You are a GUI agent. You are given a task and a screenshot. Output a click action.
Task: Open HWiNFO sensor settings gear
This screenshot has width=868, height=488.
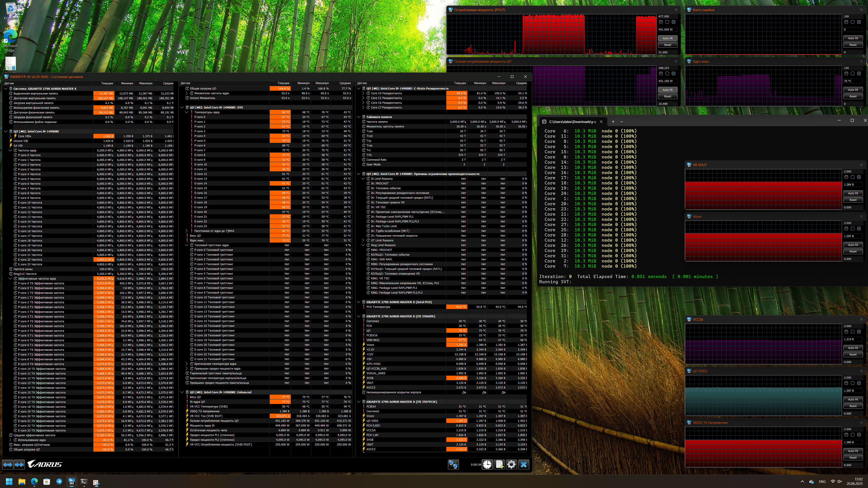point(511,464)
